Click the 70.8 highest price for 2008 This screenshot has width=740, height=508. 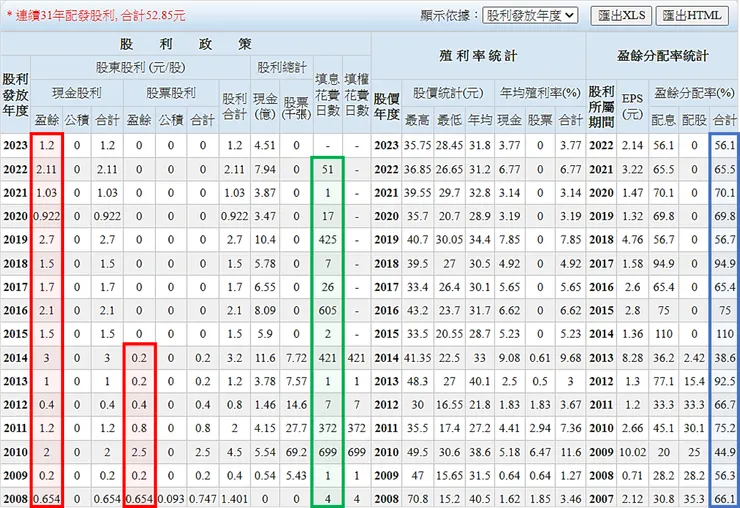coord(418,499)
